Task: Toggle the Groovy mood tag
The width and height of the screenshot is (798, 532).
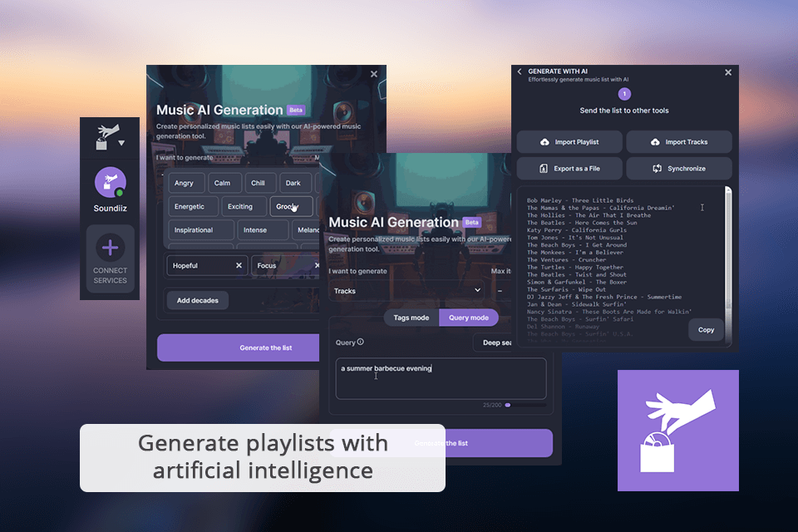Action: pos(291,207)
